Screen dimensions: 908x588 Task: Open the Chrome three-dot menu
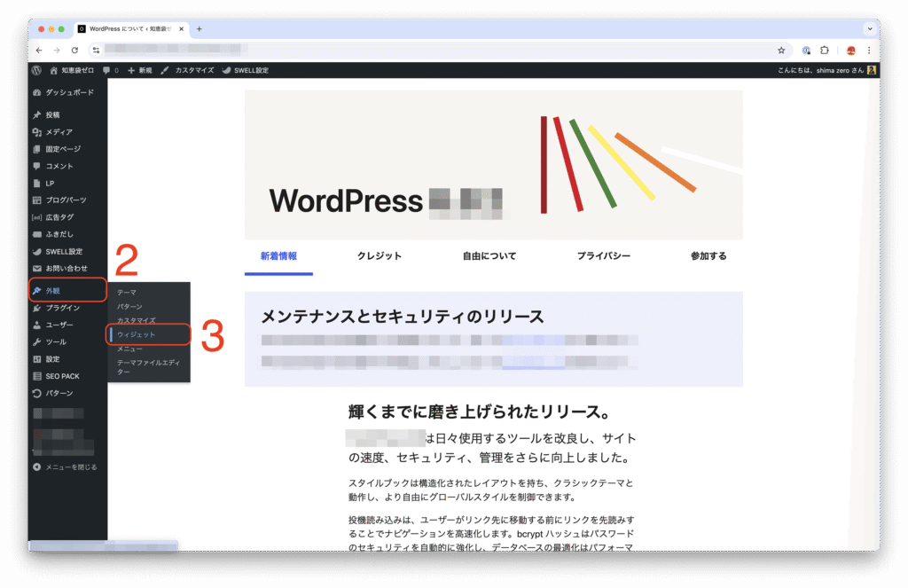869,51
